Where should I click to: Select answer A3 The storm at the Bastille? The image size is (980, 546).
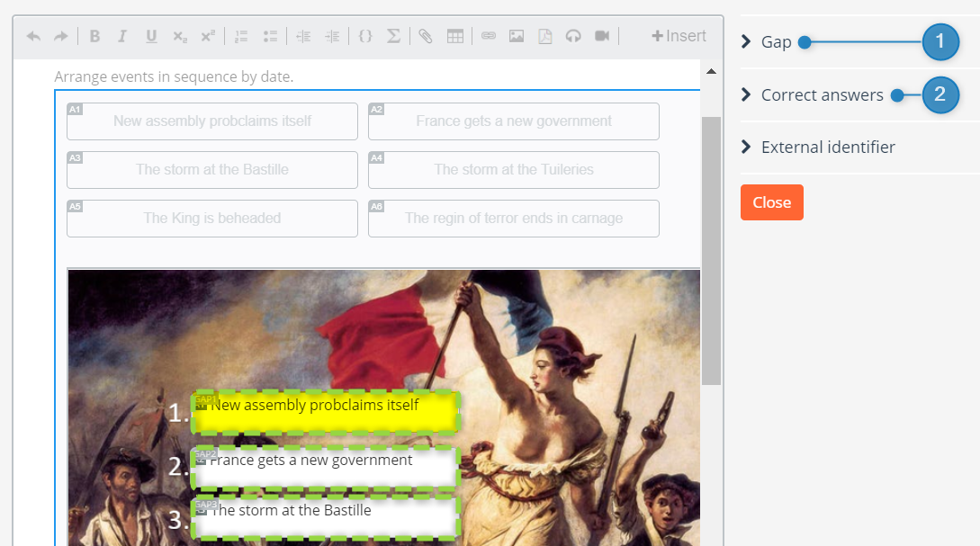[212, 170]
